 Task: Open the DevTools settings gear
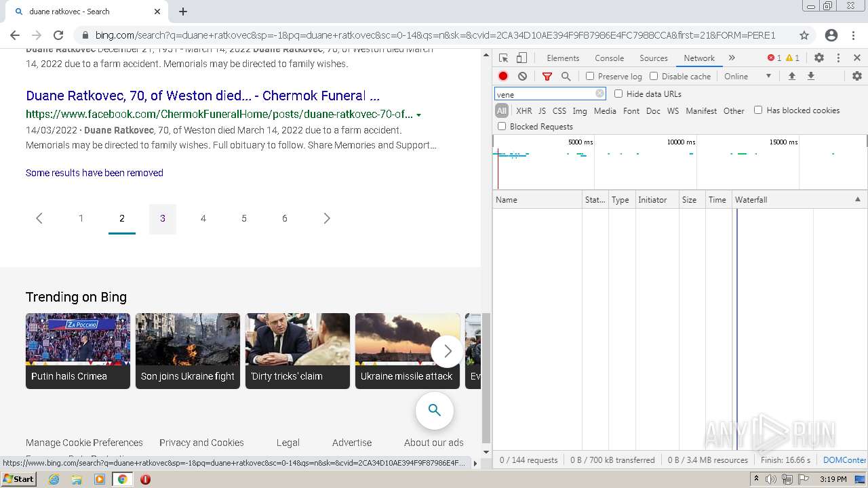coord(819,58)
